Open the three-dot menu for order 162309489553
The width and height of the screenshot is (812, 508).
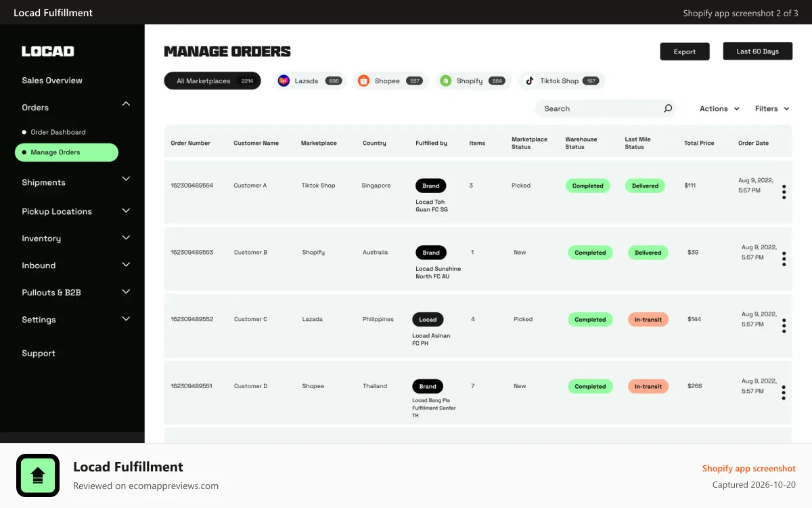pos(784,259)
